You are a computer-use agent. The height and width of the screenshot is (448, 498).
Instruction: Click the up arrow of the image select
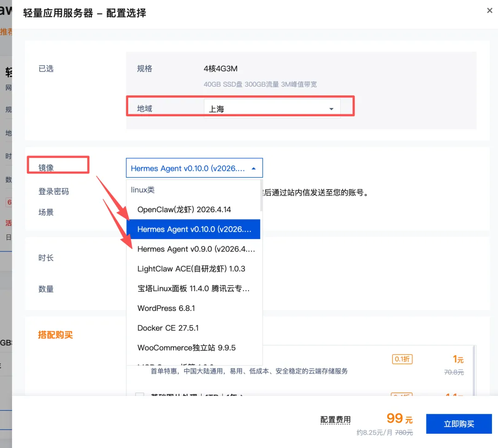tap(254, 168)
